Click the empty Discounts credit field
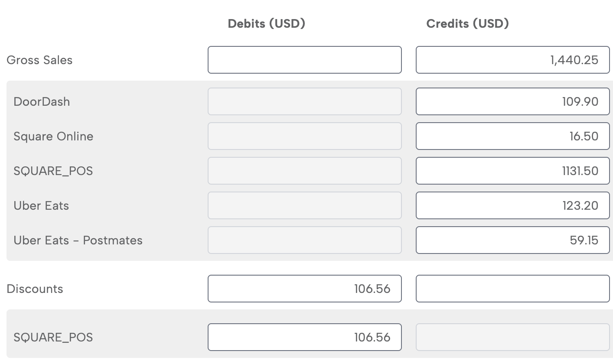 click(512, 289)
